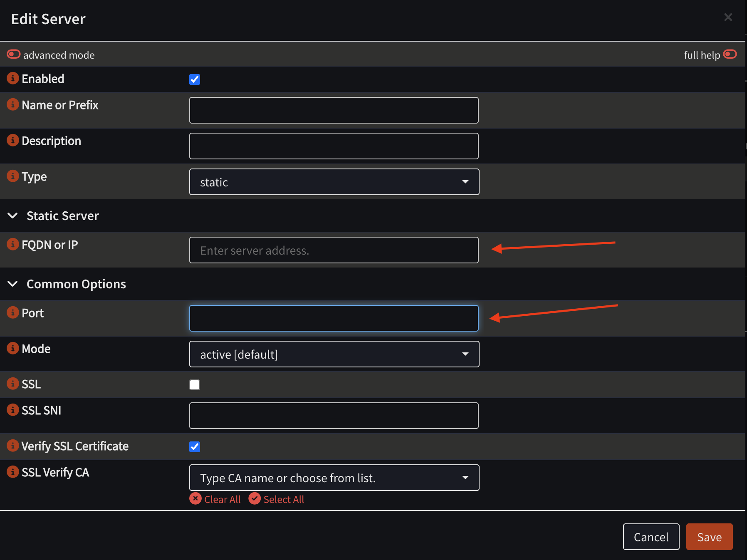Image resolution: width=747 pixels, height=560 pixels.
Task: Click the info icon next to FQDN or IP
Action: pos(13,245)
